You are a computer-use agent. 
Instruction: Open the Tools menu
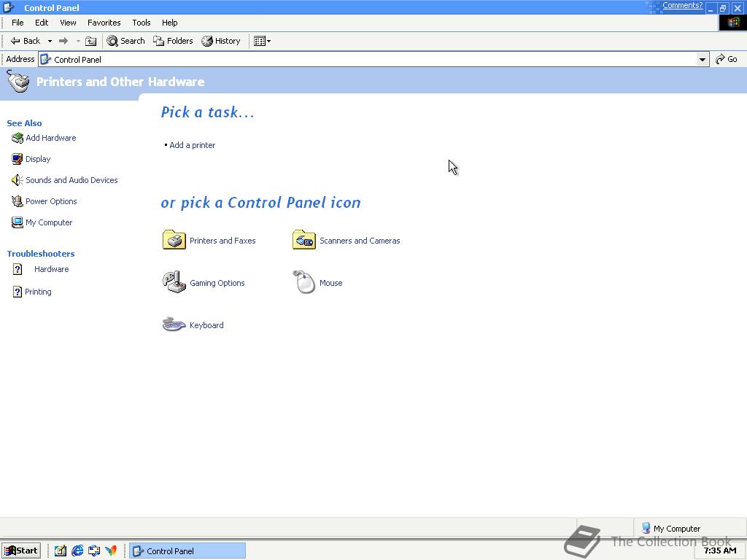coord(142,23)
